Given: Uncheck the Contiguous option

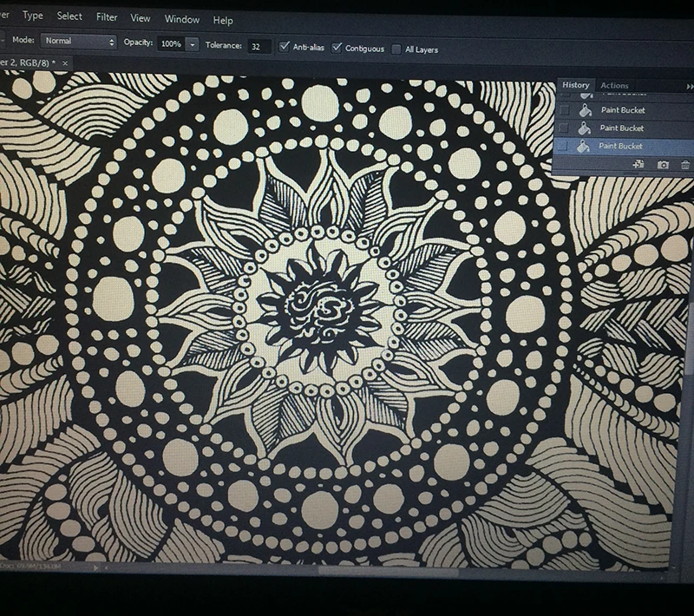Looking at the screenshot, I should (337, 48).
